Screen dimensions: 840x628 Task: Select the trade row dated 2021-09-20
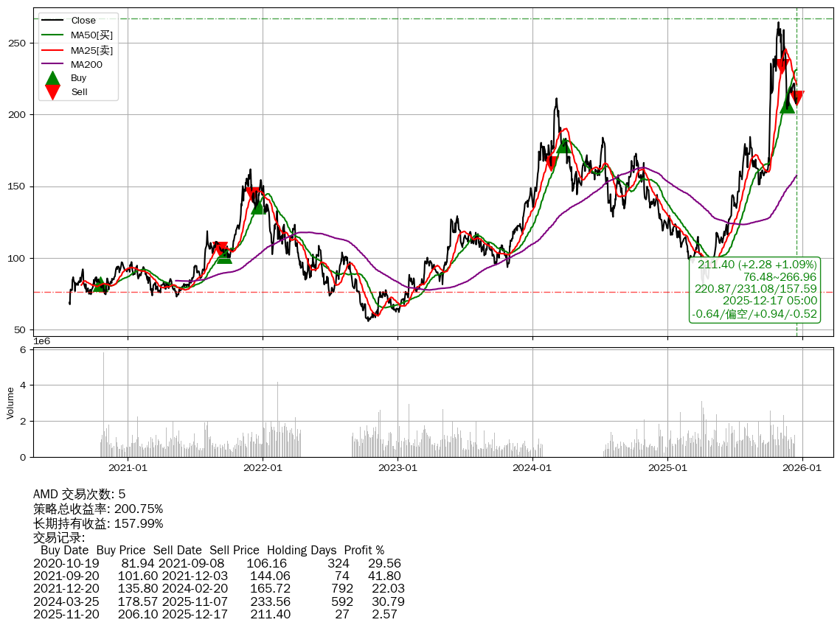tap(218, 576)
